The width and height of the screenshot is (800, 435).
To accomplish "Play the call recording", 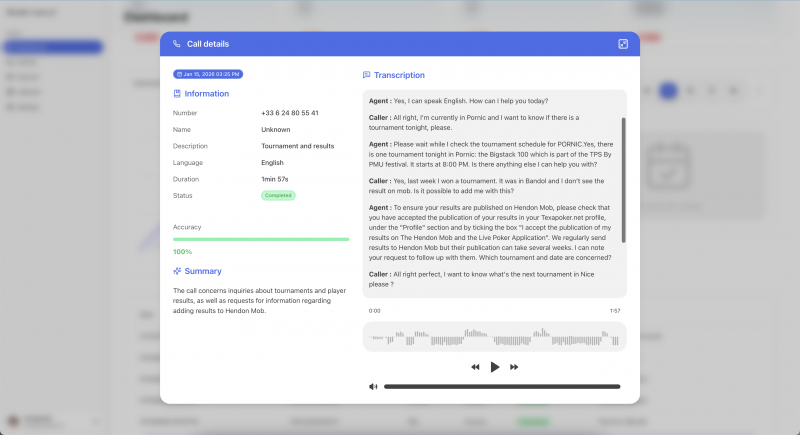I will click(x=494, y=367).
